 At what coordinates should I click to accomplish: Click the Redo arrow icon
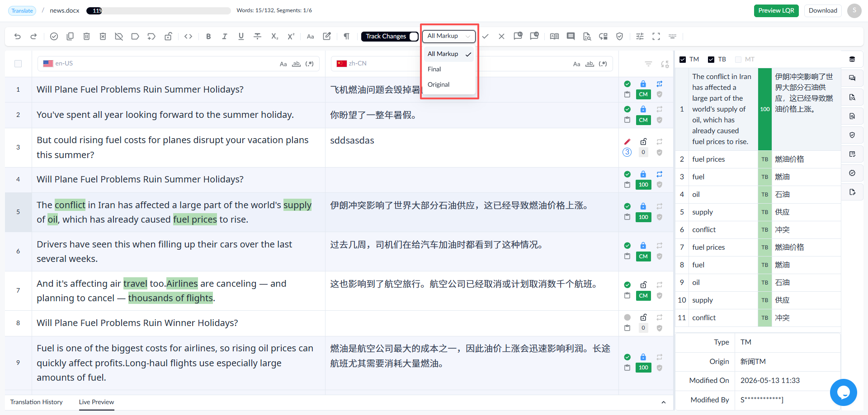pyautogui.click(x=33, y=37)
